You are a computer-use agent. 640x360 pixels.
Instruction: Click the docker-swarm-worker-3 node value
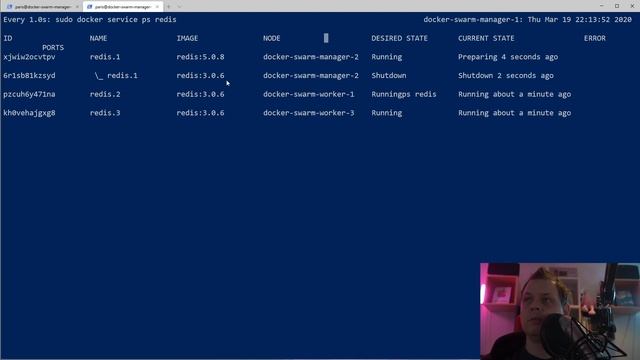coord(309,113)
